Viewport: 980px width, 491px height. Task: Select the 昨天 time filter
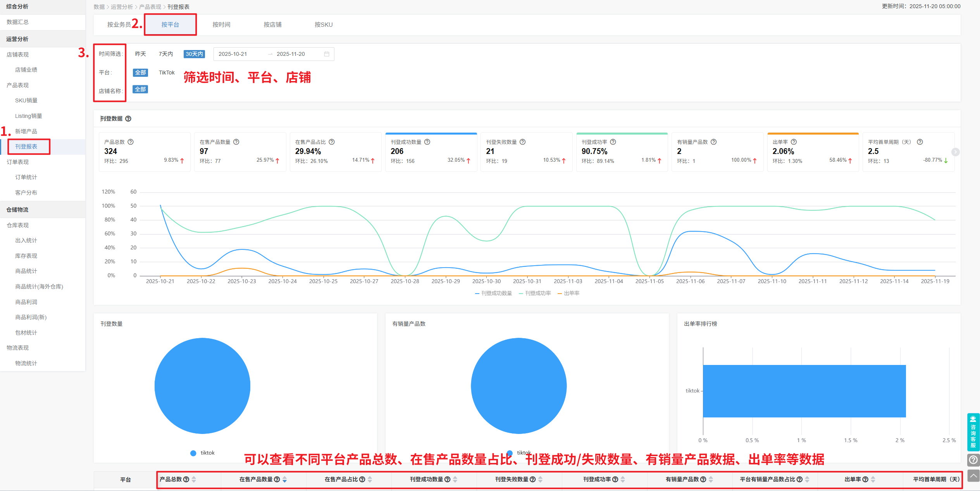pyautogui.click(x=140, y=54)
